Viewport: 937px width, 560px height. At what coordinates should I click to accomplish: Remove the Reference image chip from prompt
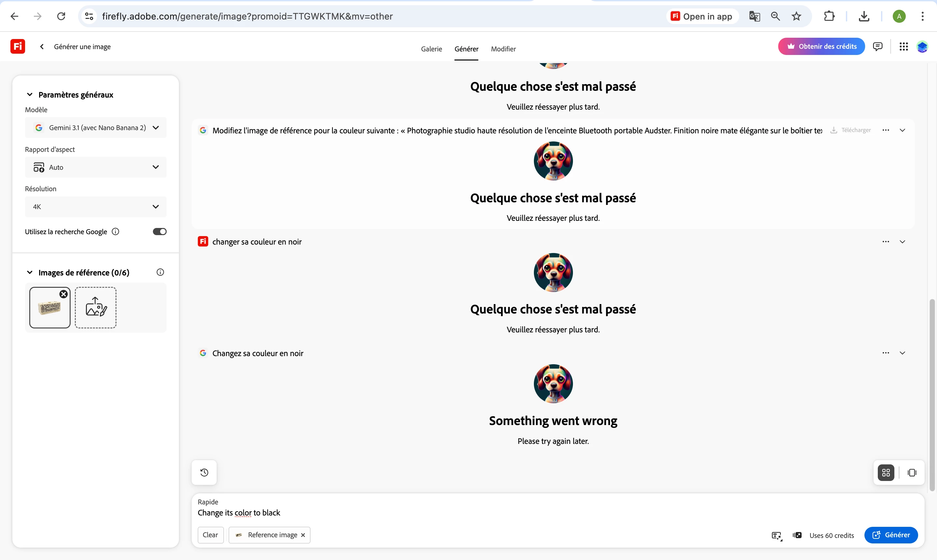pos(303,535)
